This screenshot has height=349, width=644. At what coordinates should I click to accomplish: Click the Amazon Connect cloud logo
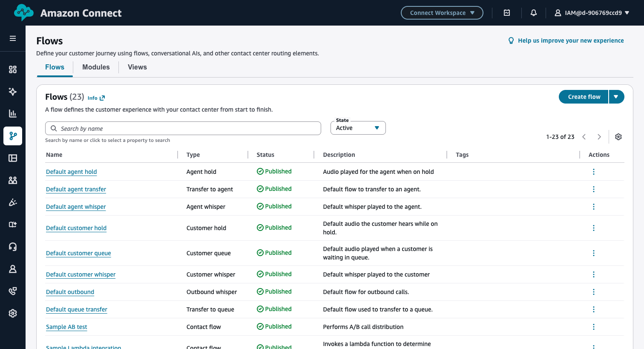(23, 13)
